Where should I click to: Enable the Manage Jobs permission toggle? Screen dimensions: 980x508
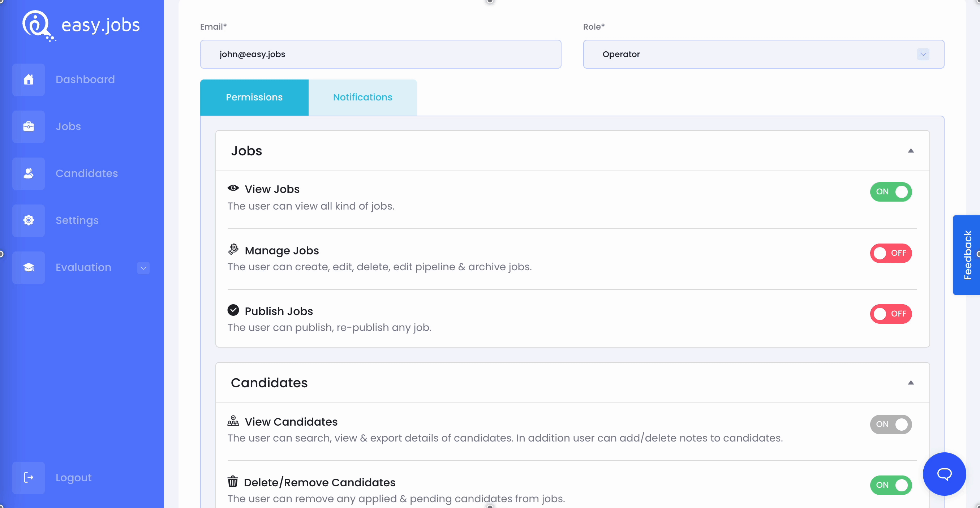pos(891,253)
